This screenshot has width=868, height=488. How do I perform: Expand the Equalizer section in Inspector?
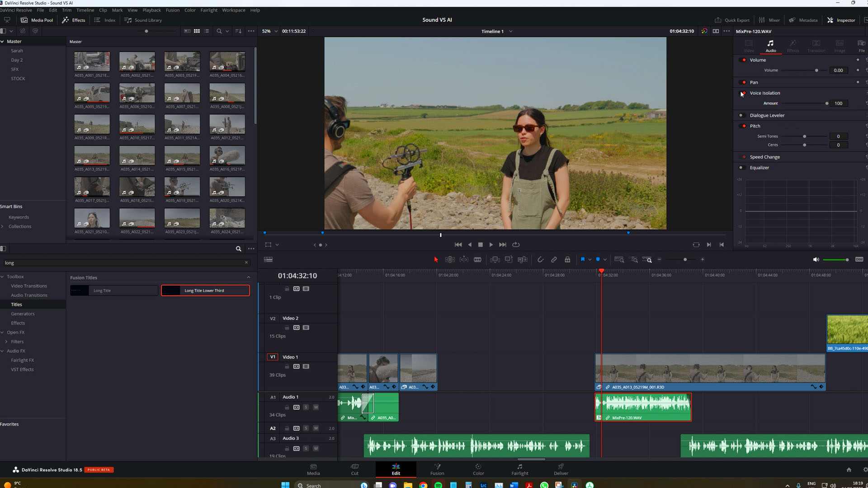click(x=761, y=168)
